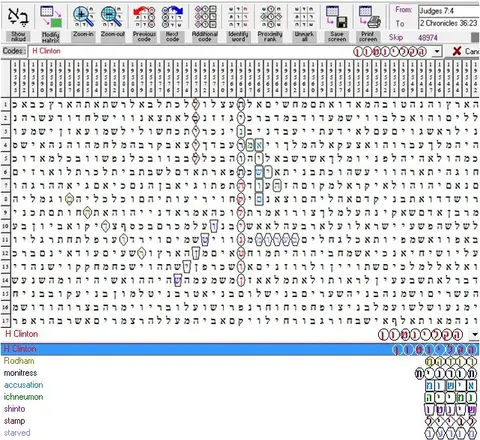Click the Identify word label button
The height and width of the screenshot is (440, 480).
point(238,37)
